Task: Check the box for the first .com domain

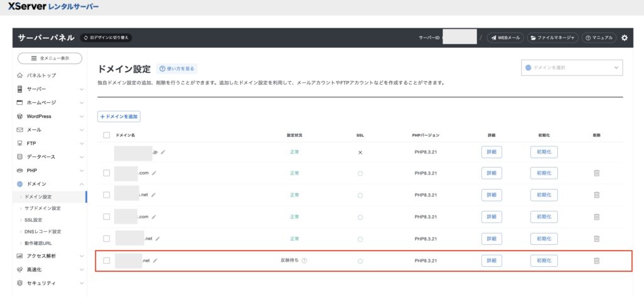Action: pos(106,173)
